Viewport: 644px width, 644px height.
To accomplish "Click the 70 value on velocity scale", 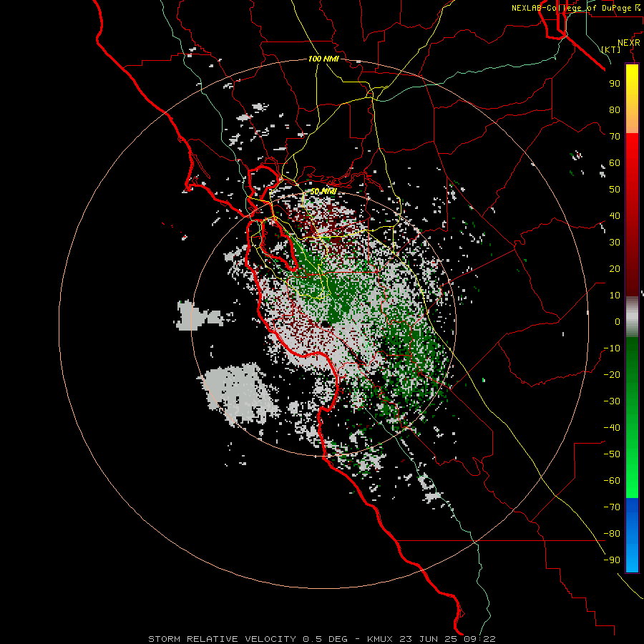I will tap(615, 137).
